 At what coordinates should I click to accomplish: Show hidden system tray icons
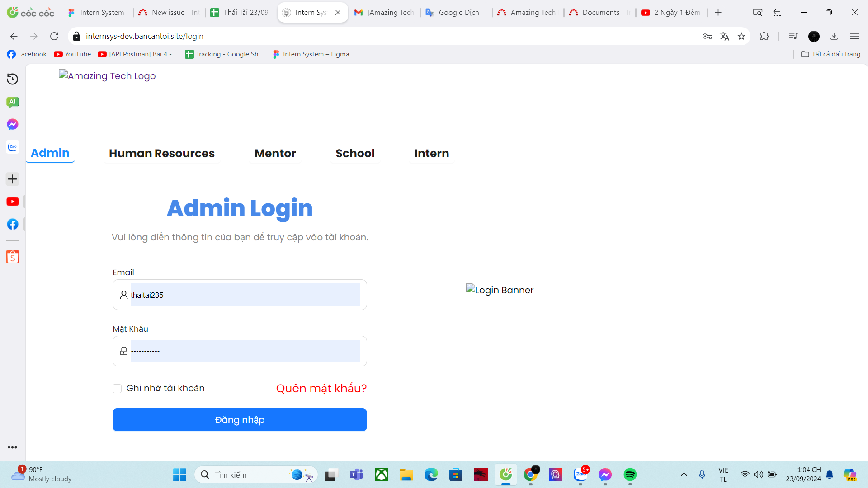pos(684,474)
